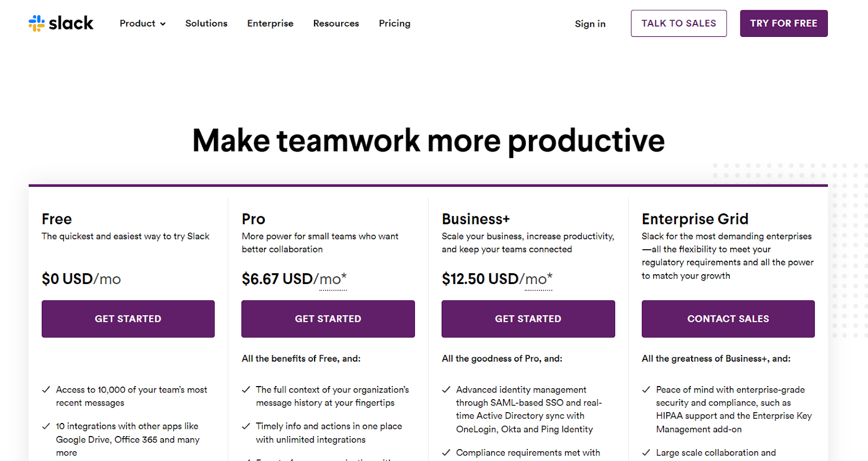Click the colorful Slack pinwheel mark
Screen dimensions: 868x461
point(36,23)
